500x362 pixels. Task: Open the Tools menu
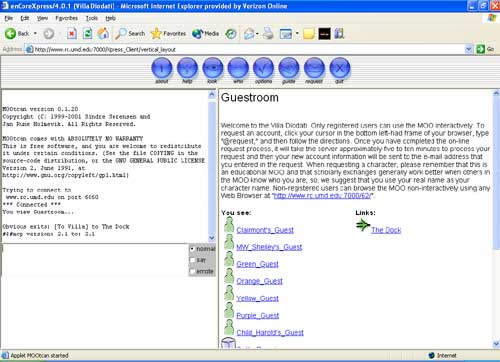(x=92, y=18)
